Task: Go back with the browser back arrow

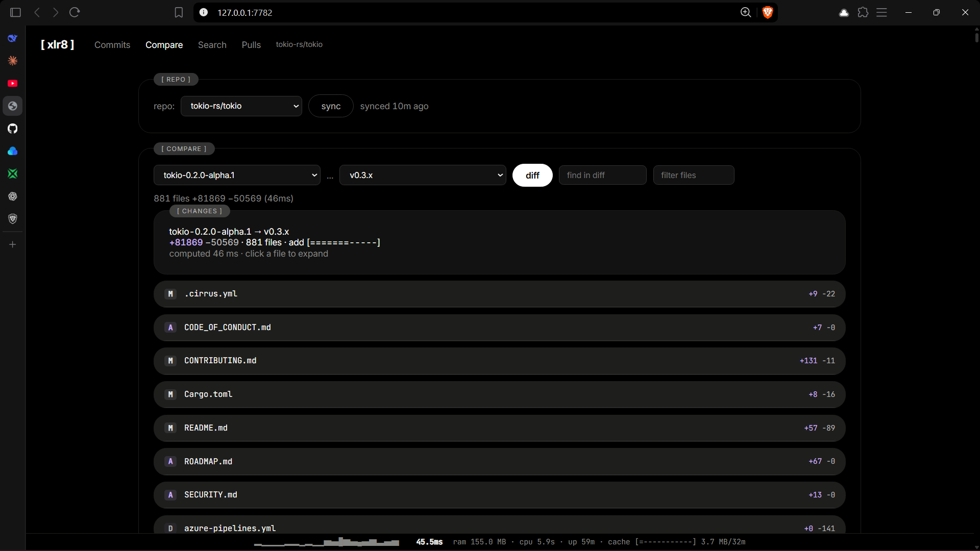Action: [37, 12]
